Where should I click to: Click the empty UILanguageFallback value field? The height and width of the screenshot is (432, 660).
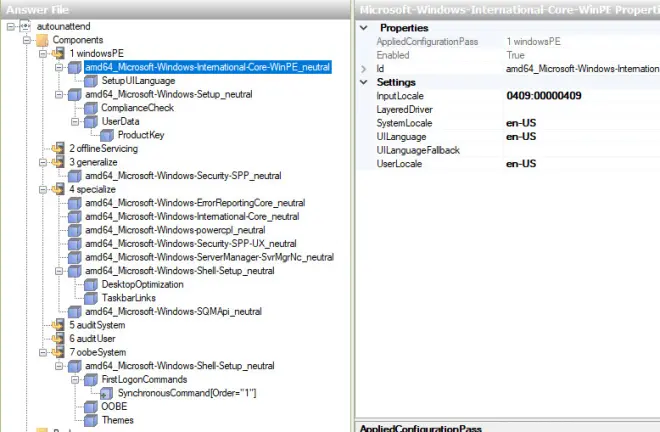[582, 150]
